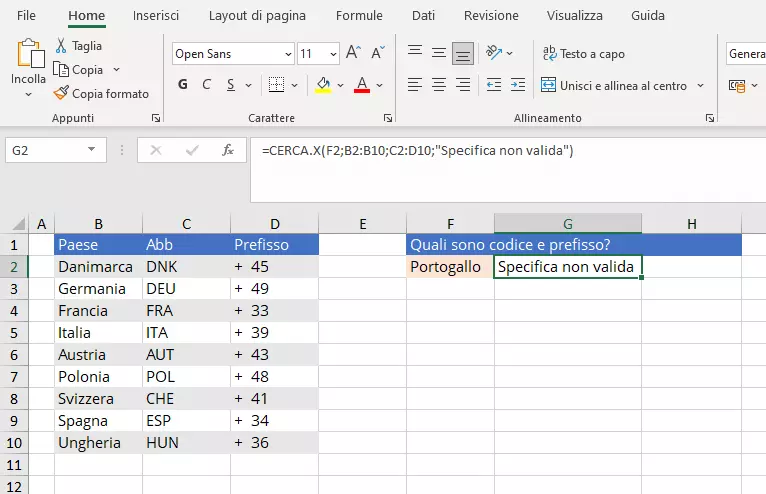
Task: Toggle bold formatting with the G button
Action: 183,85
